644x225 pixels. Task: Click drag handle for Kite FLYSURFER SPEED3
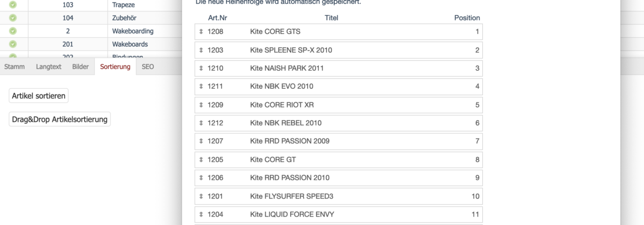(x=201, y=197)
